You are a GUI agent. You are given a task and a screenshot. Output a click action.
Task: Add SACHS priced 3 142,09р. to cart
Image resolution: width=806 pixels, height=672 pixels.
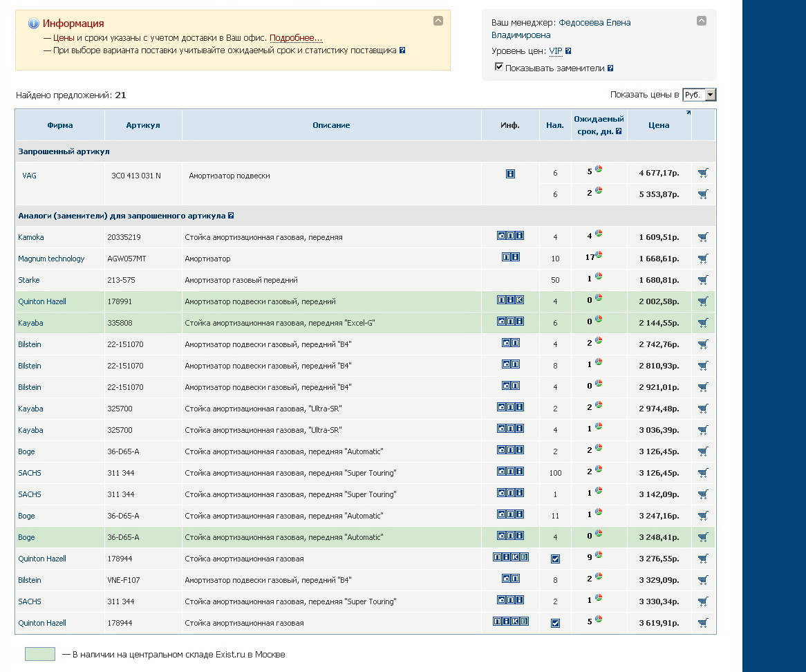703,494
